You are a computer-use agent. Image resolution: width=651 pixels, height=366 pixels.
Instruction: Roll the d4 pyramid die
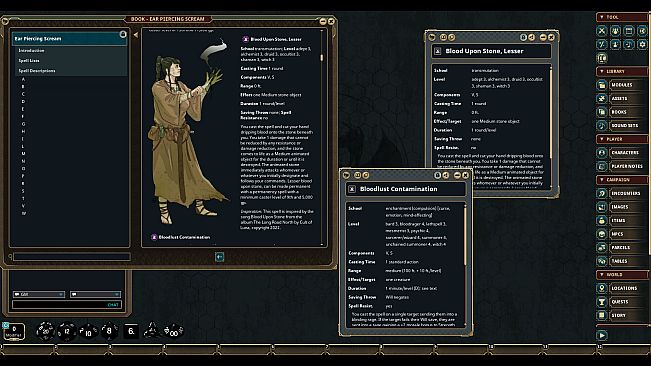tap(152, 331)
